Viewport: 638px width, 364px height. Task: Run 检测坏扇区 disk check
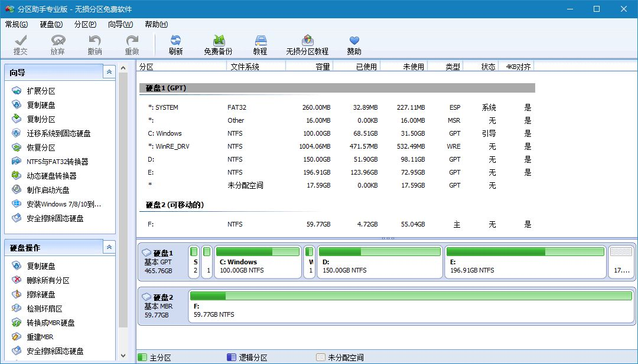click(37, 309)
